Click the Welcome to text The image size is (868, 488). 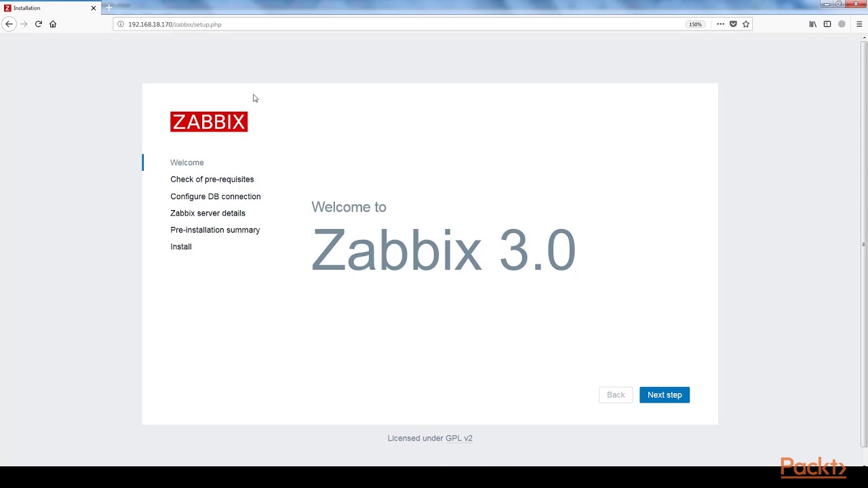click(349, 207)
